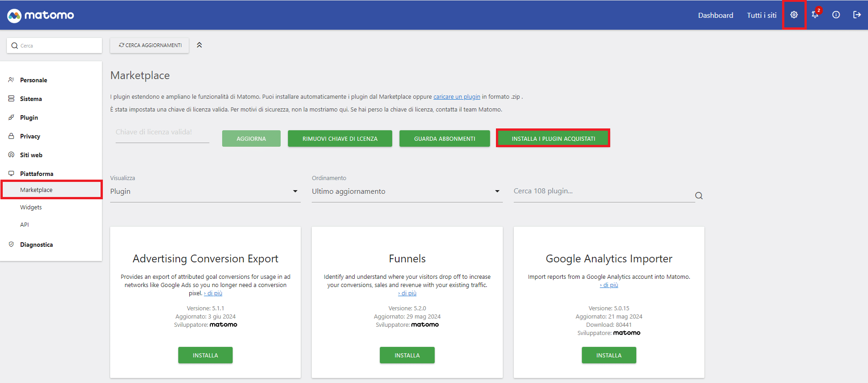Image resolution: width=868 pixels, height=383 pixels.
Task: Click the logout icon
Action: [x=857, y=15]
